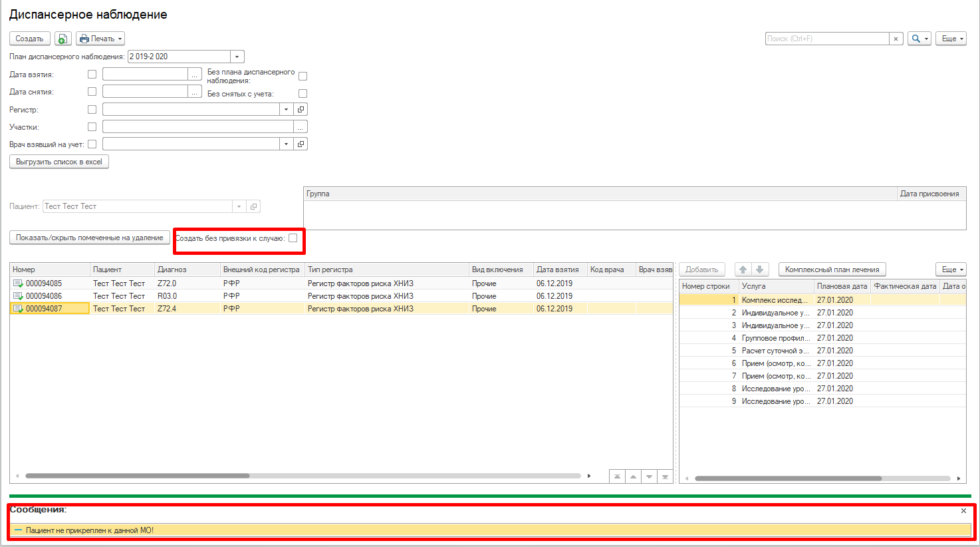Clear the search field with the X icon
Image resolution: width=980 pixels, height=547 pixels.
point(896,39)
